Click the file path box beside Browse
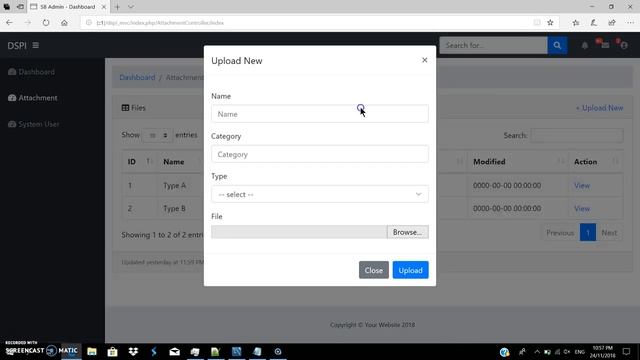The image size is (640, 360). [x=299, y=232]
